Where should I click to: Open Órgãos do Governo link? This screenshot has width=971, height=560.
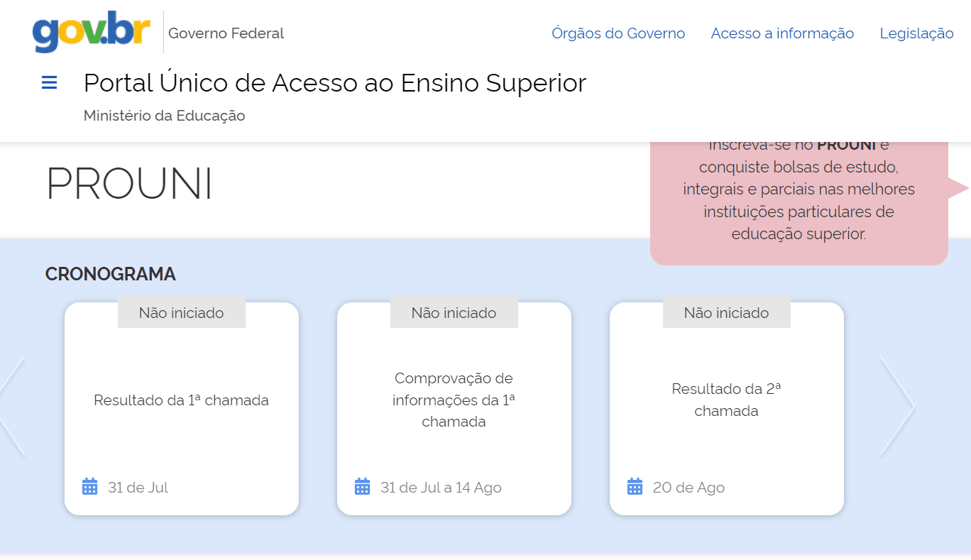[x=618, y=33]
